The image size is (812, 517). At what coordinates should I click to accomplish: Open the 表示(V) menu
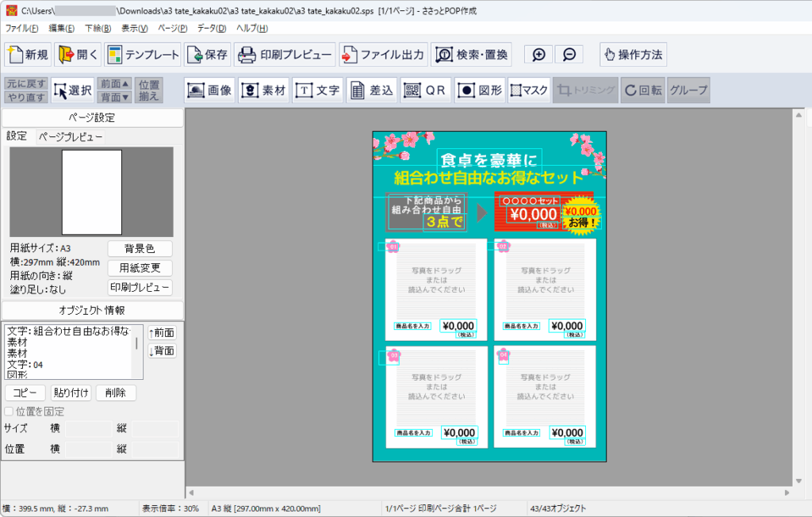(x=134, y=28)
